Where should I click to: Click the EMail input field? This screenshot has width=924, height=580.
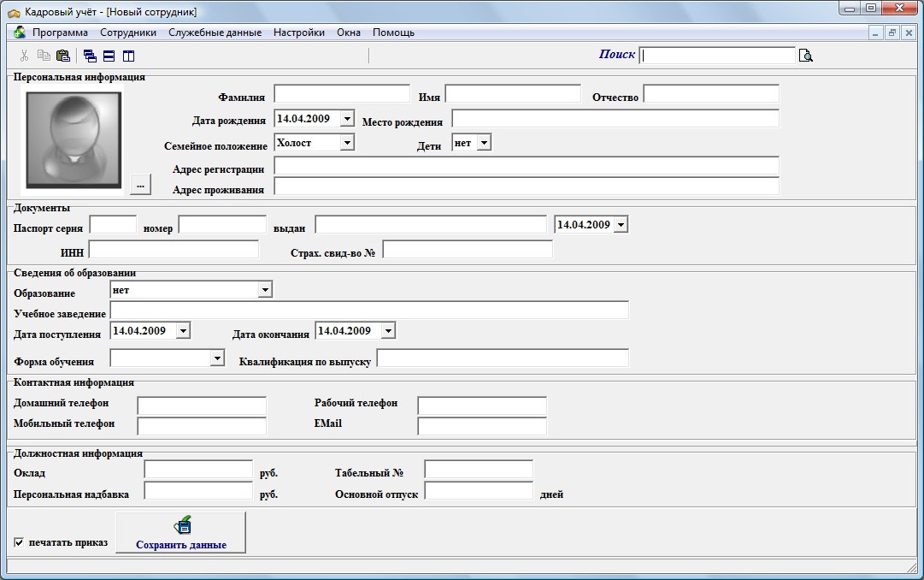click(482, 426)
